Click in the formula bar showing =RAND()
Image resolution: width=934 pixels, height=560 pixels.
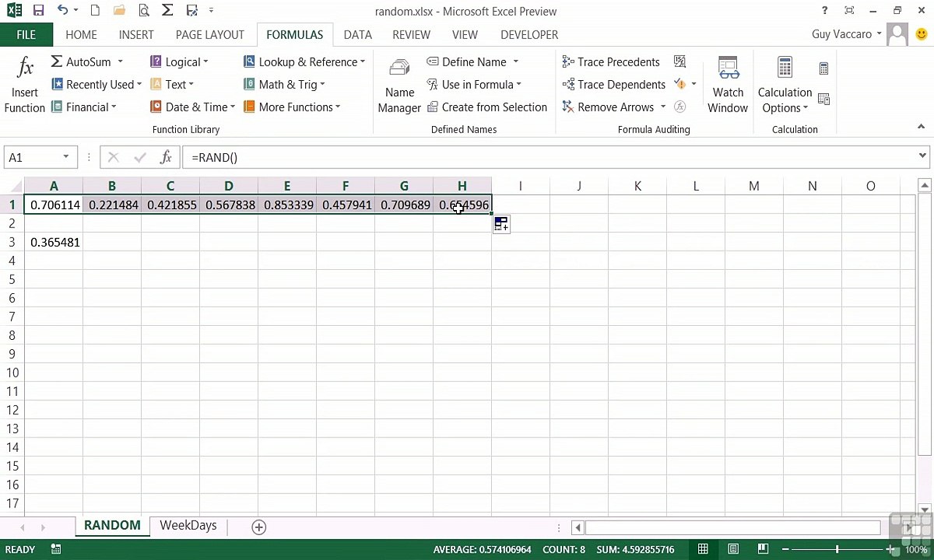pyautogui.click(x=549, y=157)
